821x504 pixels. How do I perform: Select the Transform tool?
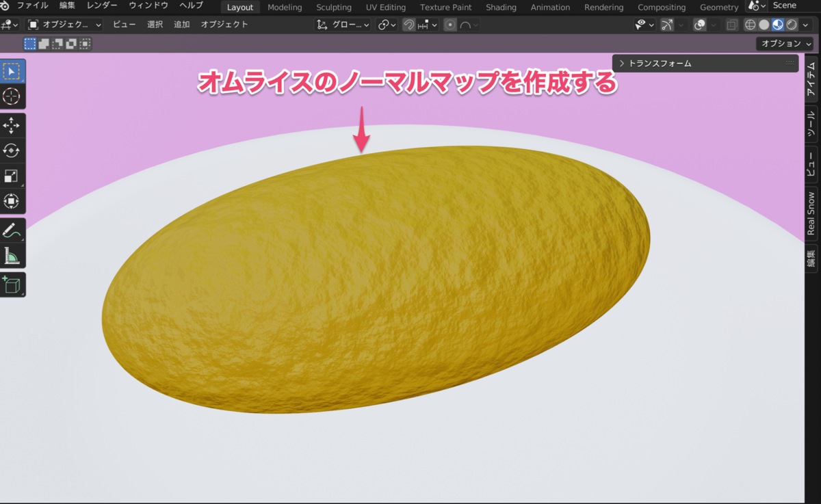click(x=12, y=201)
